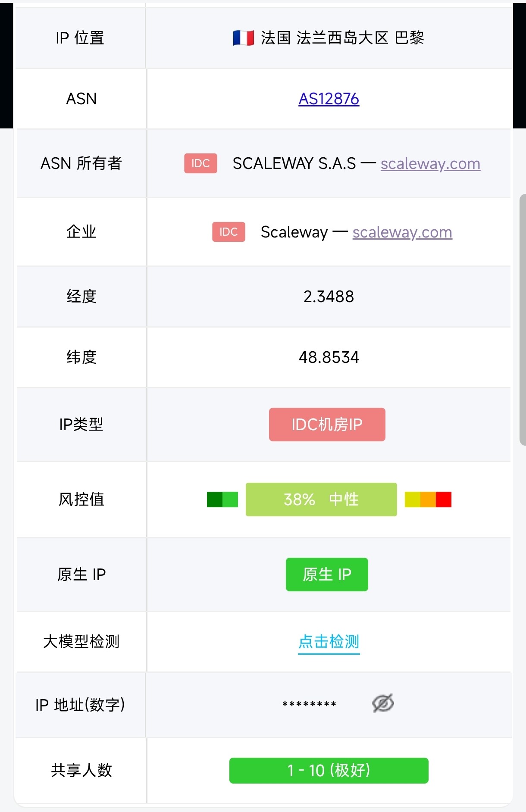Click the masked ******** IP address text
526x812 pixels.
309,704
